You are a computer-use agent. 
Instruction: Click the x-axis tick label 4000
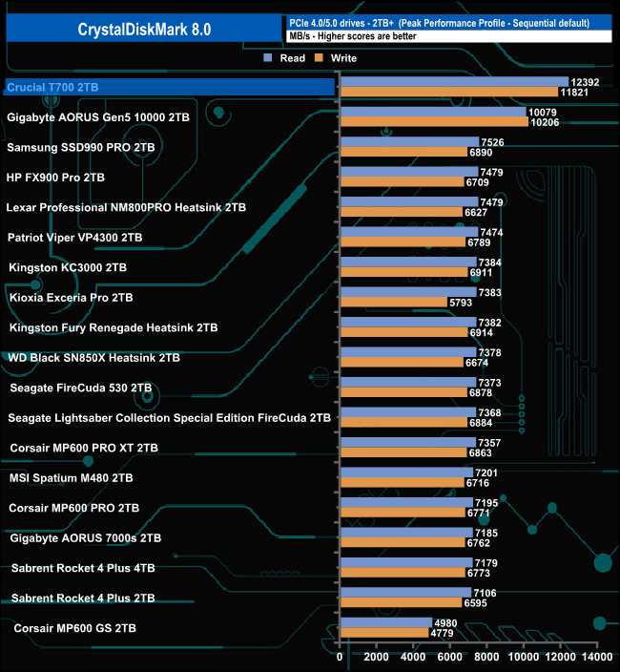413,657
